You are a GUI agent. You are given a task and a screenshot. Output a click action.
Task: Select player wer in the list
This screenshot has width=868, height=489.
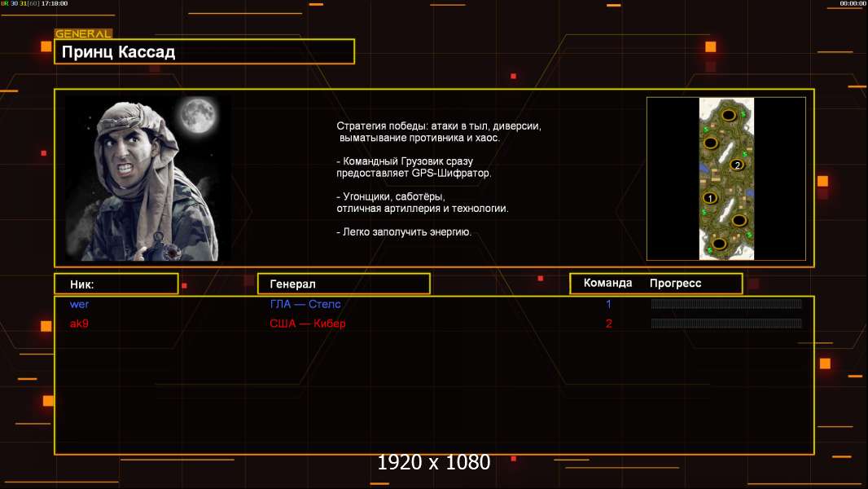tap(79, 304)
